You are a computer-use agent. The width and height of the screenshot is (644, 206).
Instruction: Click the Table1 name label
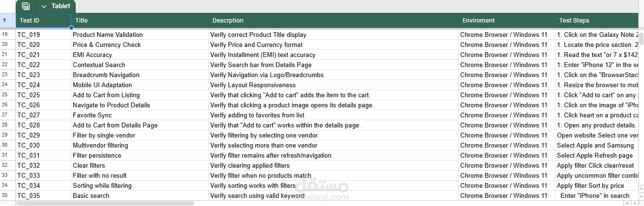point(61,6)
